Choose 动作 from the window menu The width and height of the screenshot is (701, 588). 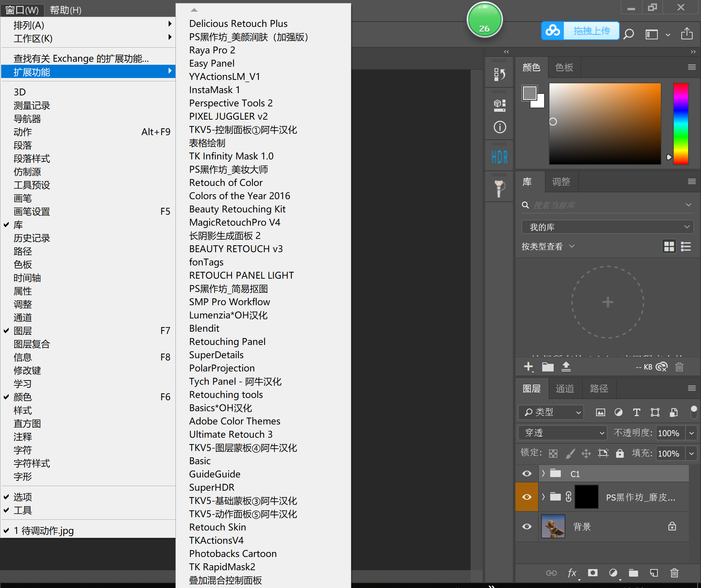88,132
